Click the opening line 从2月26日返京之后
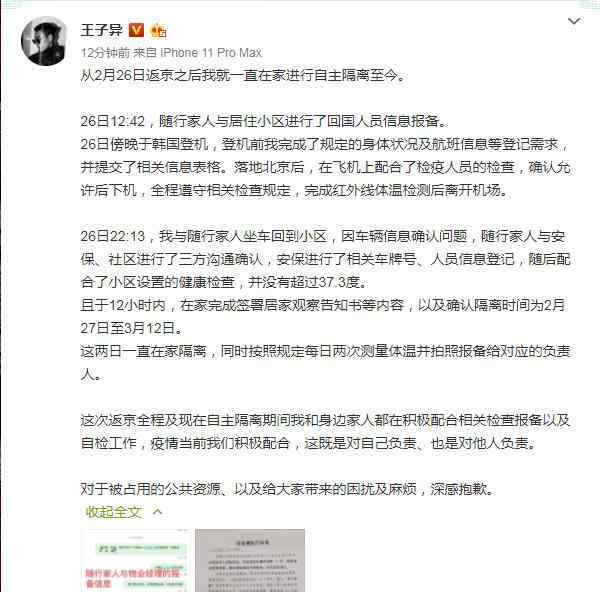Viewport: 600px width, 592px height. click(x=243, y=75)
